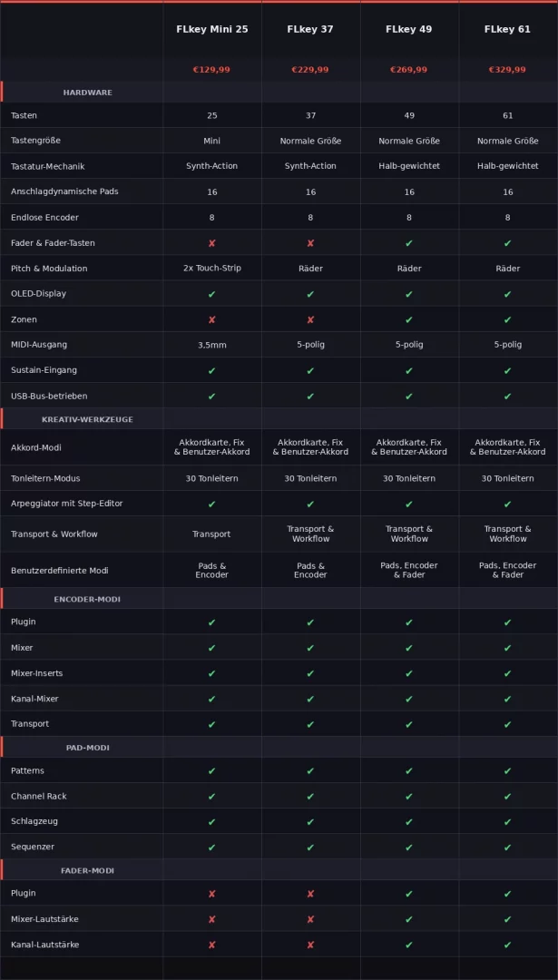Click the Kanal-Lautstärke checkmark under FLkey 61

coord(507,945)
